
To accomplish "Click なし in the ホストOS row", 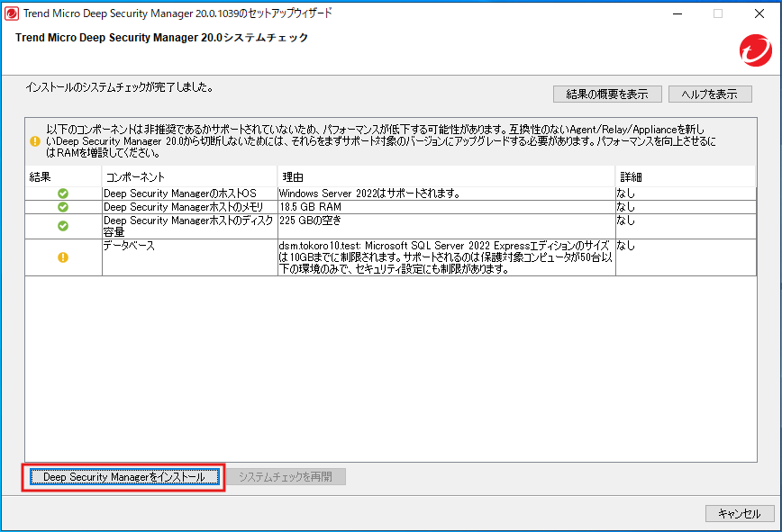I will (625, 194).
